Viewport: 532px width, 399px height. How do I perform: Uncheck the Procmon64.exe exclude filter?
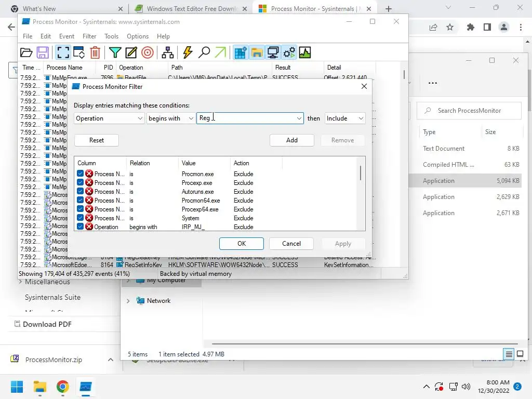(80, 200)
